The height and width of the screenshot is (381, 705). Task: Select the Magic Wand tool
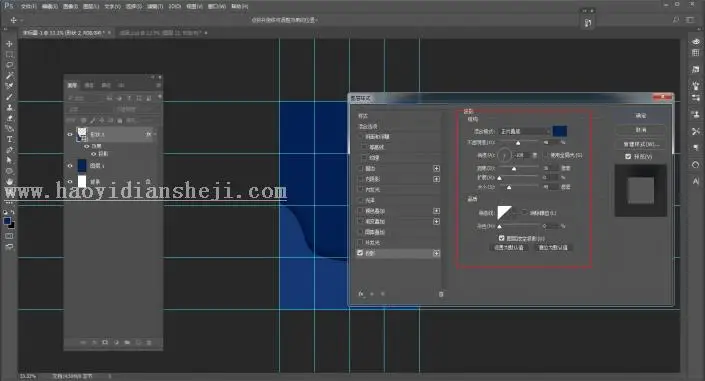click(9, 75)
